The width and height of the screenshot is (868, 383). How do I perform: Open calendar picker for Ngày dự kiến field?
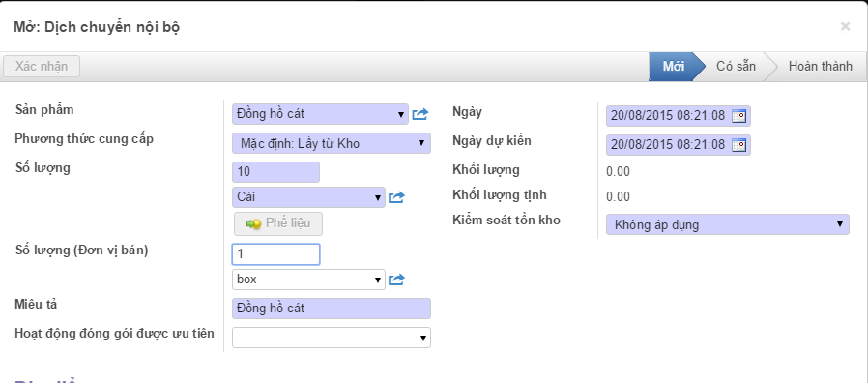739,145
